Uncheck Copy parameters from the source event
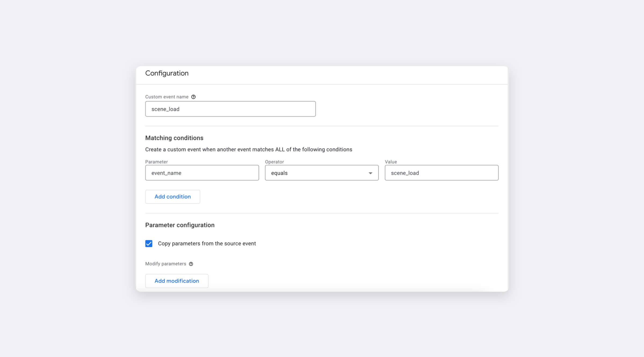This screenshot has height=357, width=644. [149, 244]
